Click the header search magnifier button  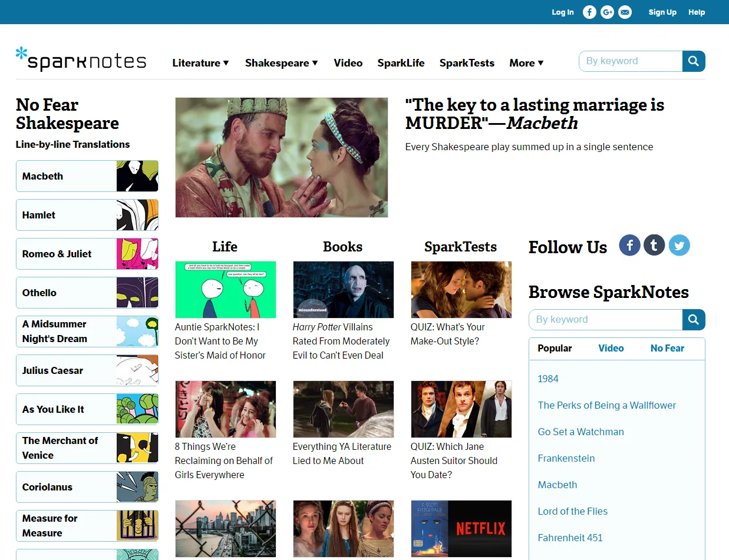[694, 61]
